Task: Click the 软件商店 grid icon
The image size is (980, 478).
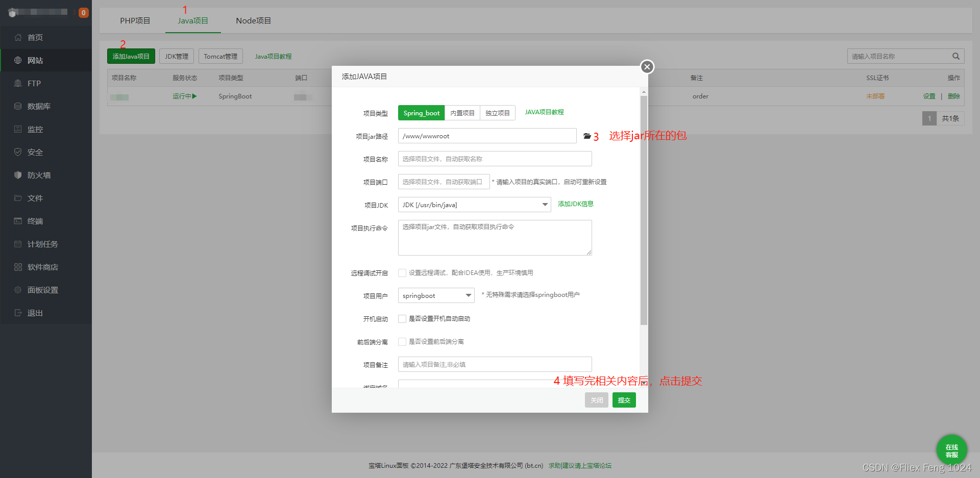Action: (18, 267)
